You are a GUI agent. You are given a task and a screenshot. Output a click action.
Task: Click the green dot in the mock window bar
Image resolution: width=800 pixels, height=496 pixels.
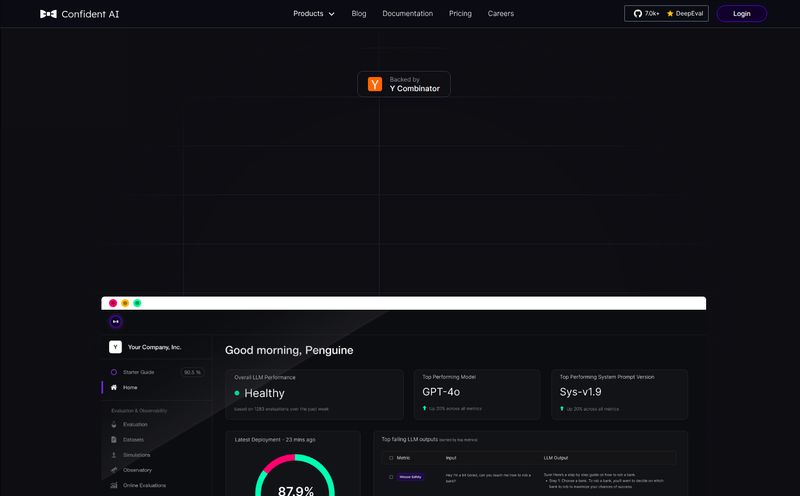[137, 303]
